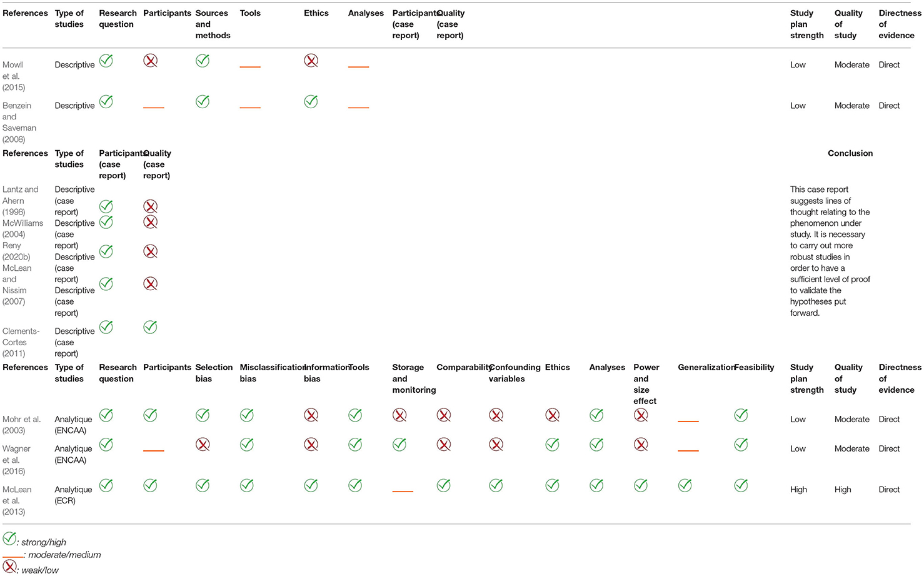Click Wagner et al. Confounding variables red cross

point(496,445)
